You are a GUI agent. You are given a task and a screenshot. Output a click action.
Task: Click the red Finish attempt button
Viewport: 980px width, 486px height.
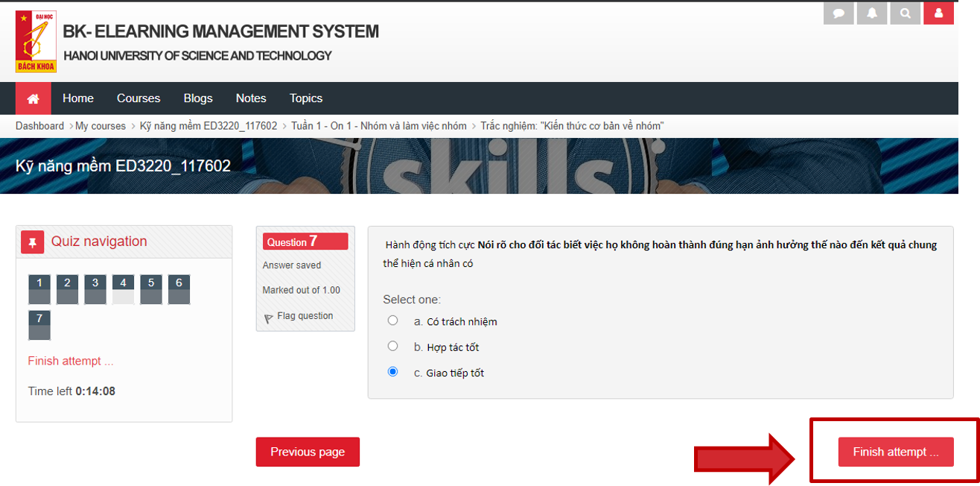[896, 452]
